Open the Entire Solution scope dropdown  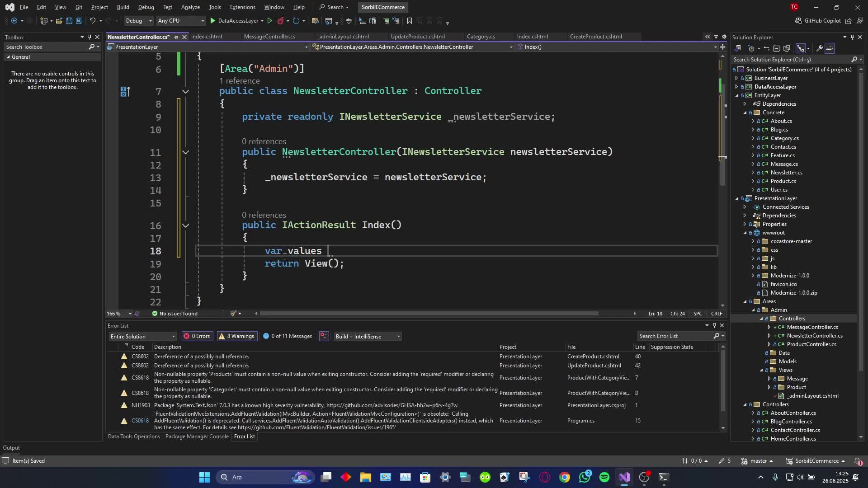(142, 336)
